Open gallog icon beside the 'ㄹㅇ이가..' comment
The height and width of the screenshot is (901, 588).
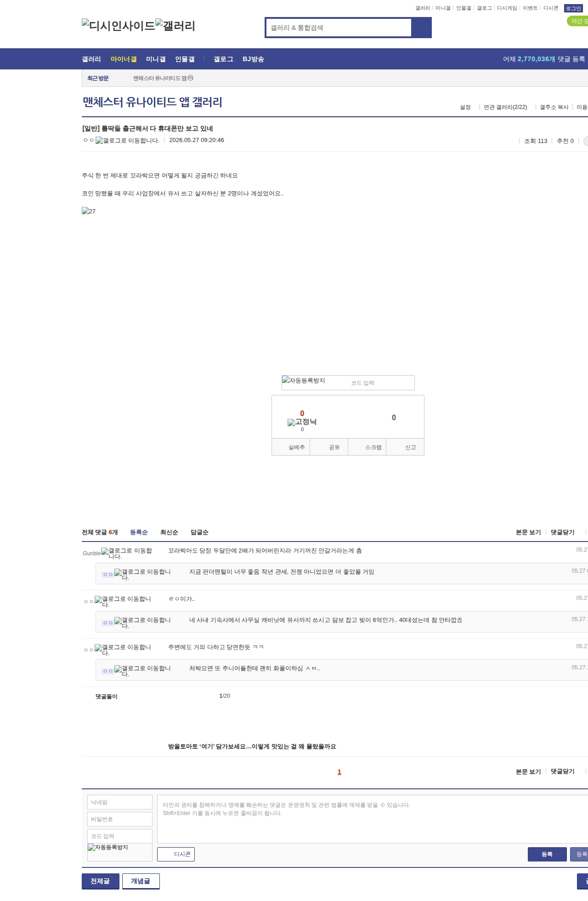(x=123, y=602)
